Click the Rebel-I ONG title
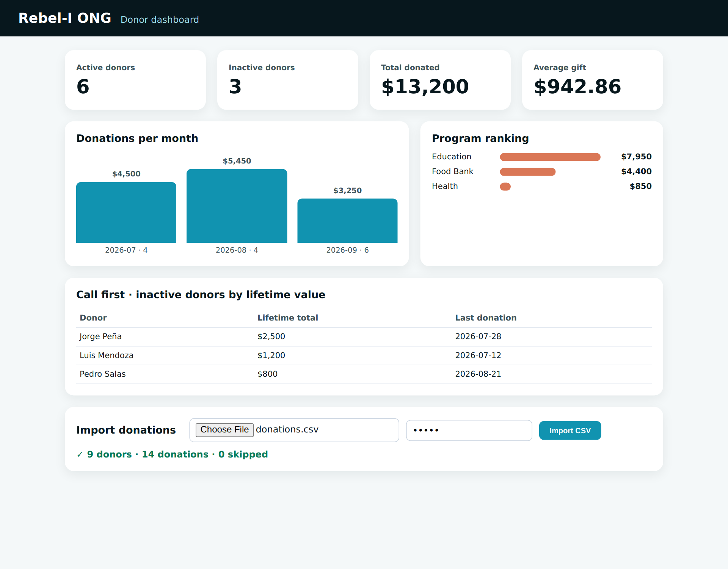Viewport: 728px width, 569px height. click(65, 18)
